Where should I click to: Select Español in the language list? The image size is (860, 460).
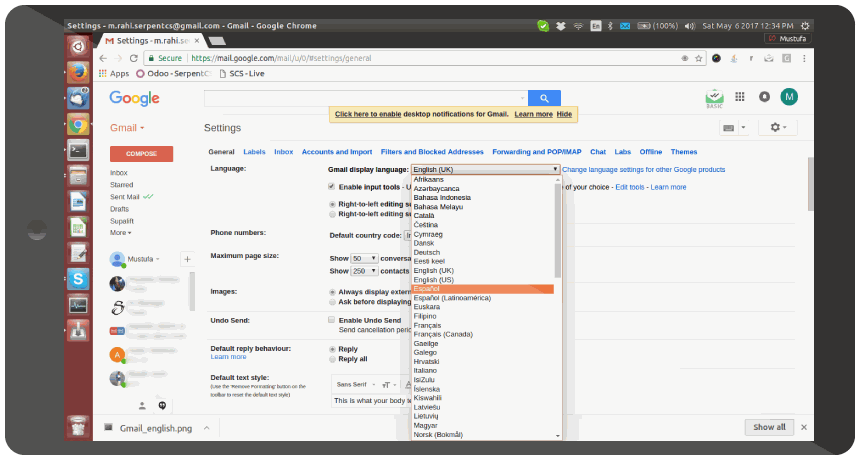tap(483, 289)
